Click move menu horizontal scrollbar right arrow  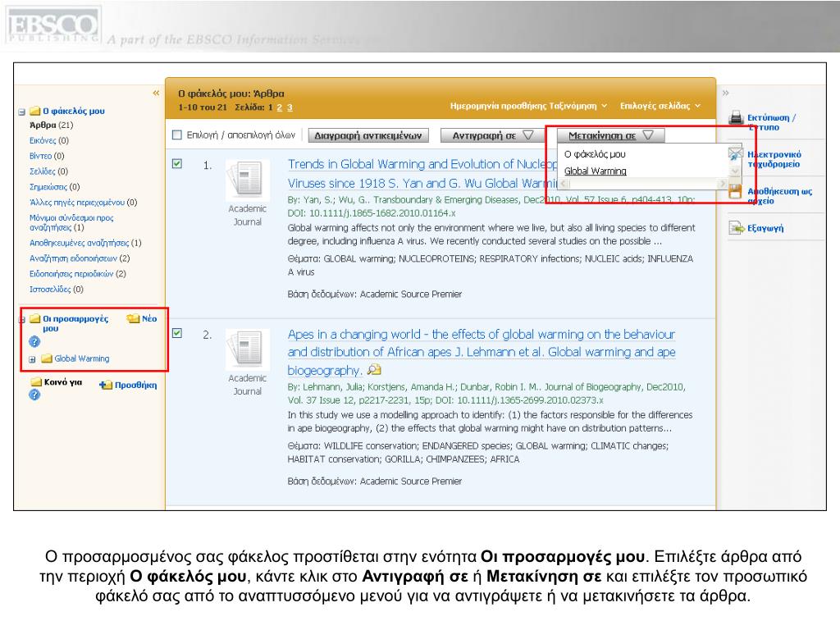click(x=723, y=184)
